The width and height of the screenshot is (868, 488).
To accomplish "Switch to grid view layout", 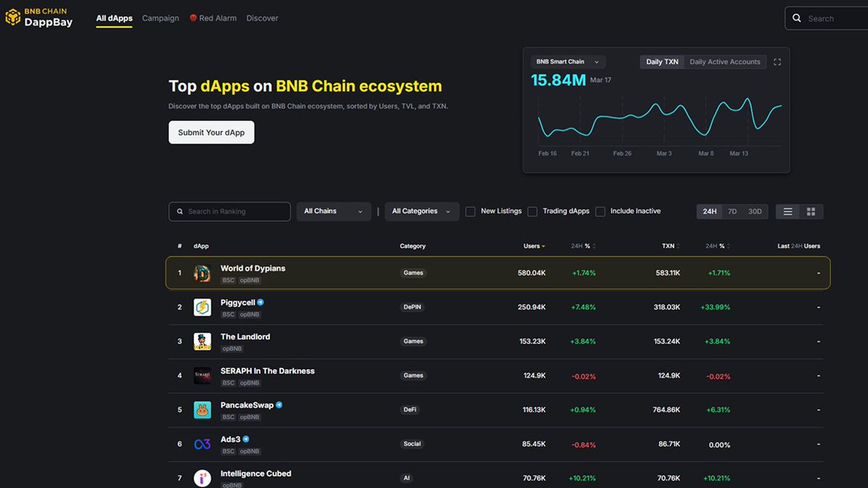I will [x=811, y=211].
